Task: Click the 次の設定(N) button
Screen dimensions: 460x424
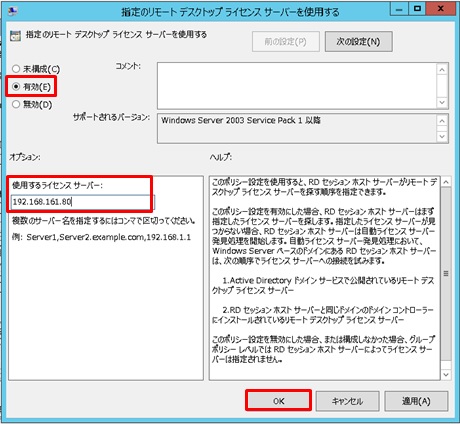Action: (x=358, y=42)
